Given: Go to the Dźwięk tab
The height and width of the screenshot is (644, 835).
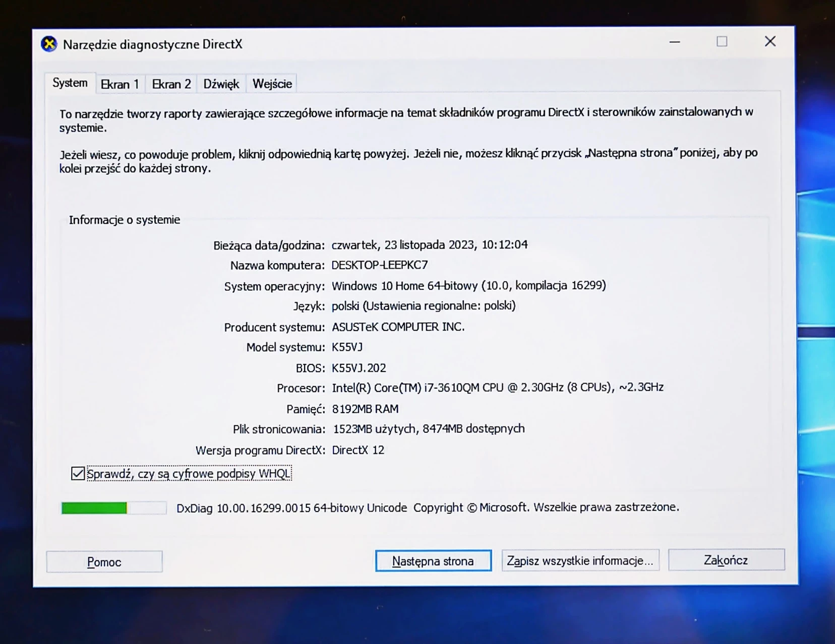Looking at the screenshot, I should pos(221,84).
